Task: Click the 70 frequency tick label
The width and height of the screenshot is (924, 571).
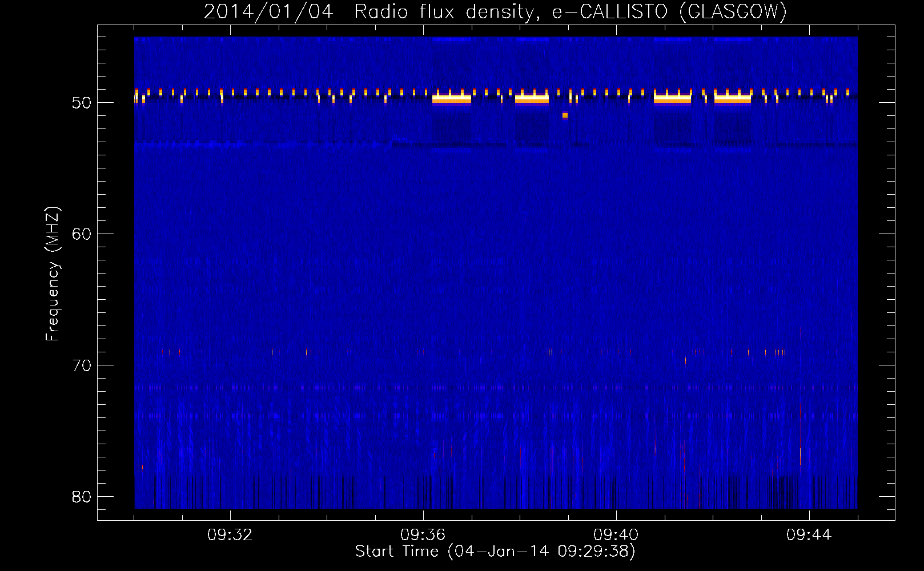Action: click(x=82, y=365)
